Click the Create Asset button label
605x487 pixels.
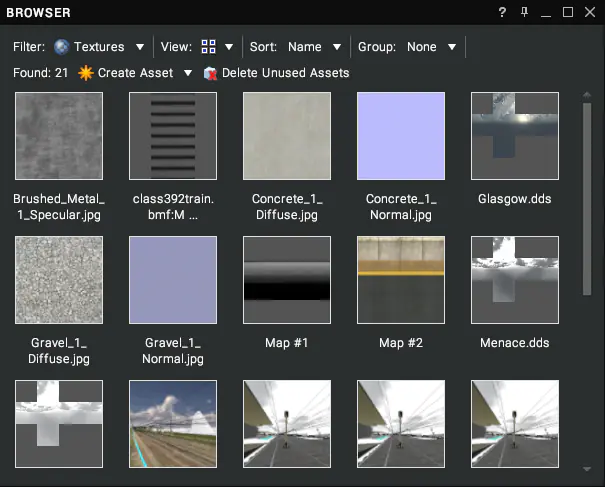tap(135, 73)
